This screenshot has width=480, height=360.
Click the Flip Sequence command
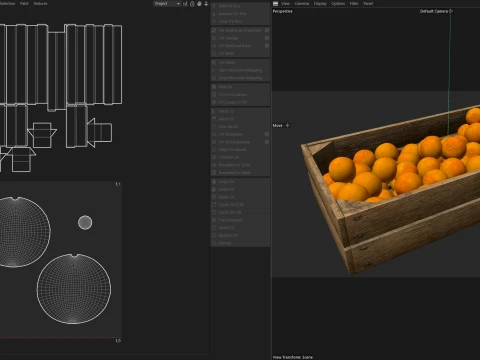click(240, 220)
